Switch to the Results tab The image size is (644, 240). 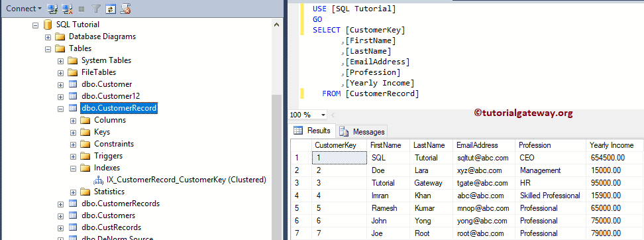312,131
